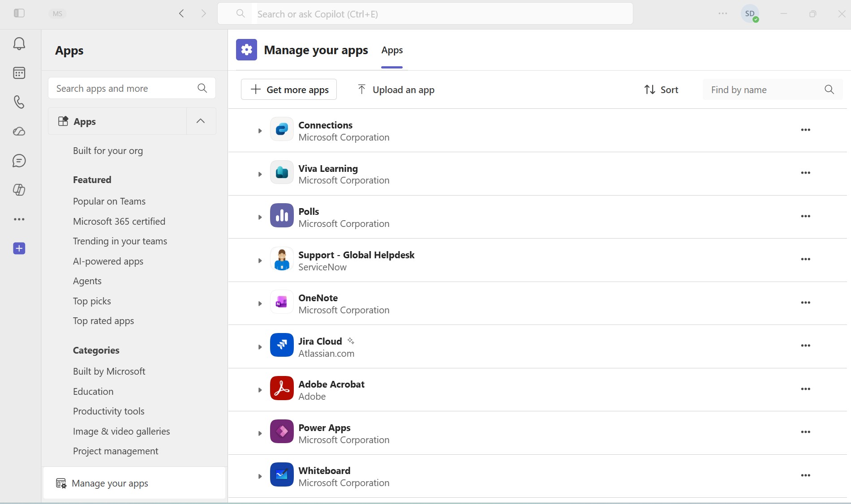Image resolution: width=851 pixels, height=504 pixels.
Task: Open Settings and more ellipsis in title bar
Action: click(x=722, y=13)
